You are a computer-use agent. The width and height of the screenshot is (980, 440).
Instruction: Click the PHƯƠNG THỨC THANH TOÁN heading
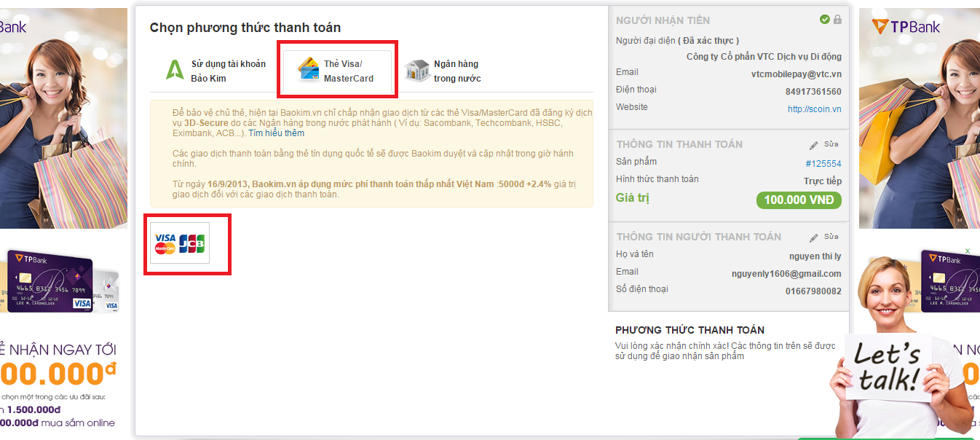pos(689,330)
